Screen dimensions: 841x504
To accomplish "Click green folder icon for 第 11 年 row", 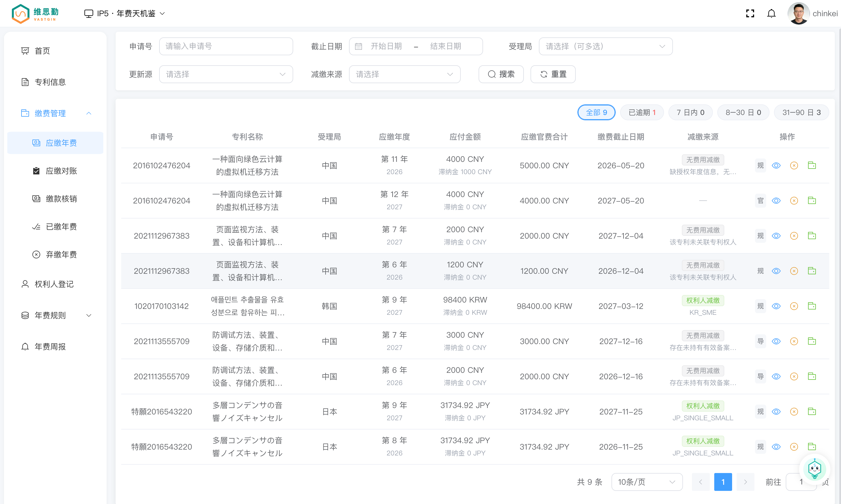I will pos(812,166).
